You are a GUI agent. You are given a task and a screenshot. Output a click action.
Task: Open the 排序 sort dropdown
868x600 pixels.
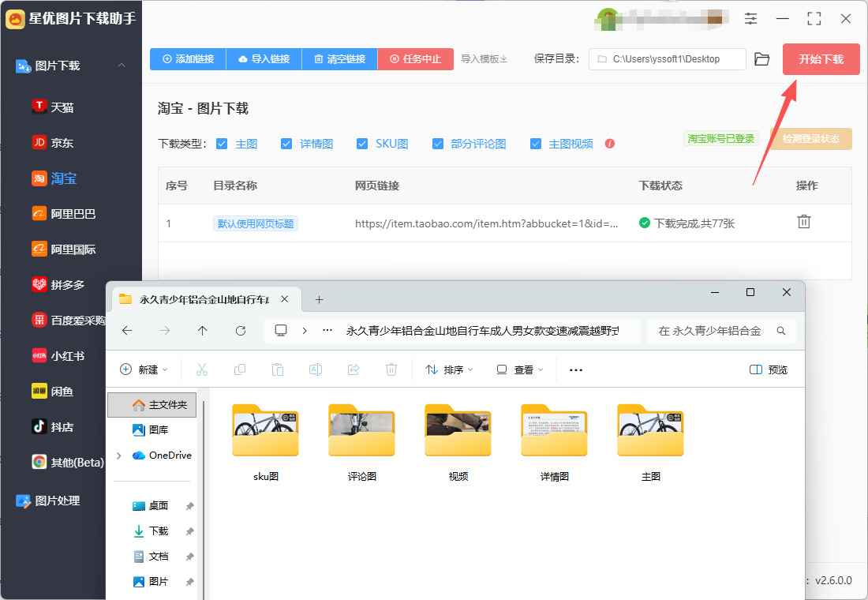pyautogui.click(x=449, y=369)
